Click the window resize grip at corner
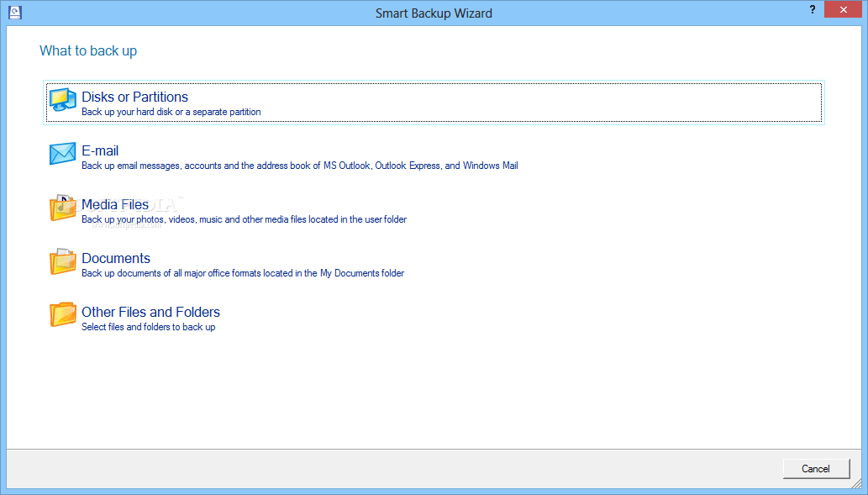The height and width of the screenshot is (495, 868). point(856,483)
